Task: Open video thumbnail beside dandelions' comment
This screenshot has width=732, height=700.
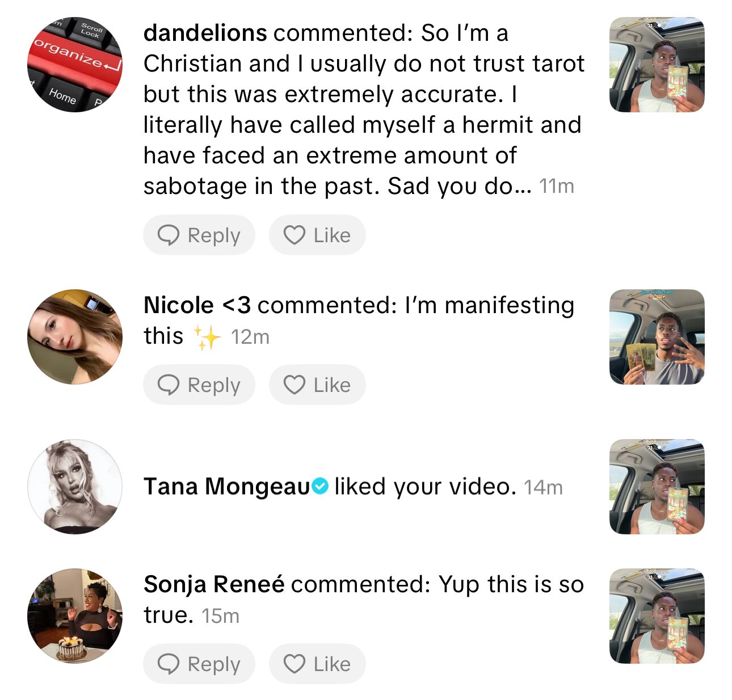Action: 657,65
